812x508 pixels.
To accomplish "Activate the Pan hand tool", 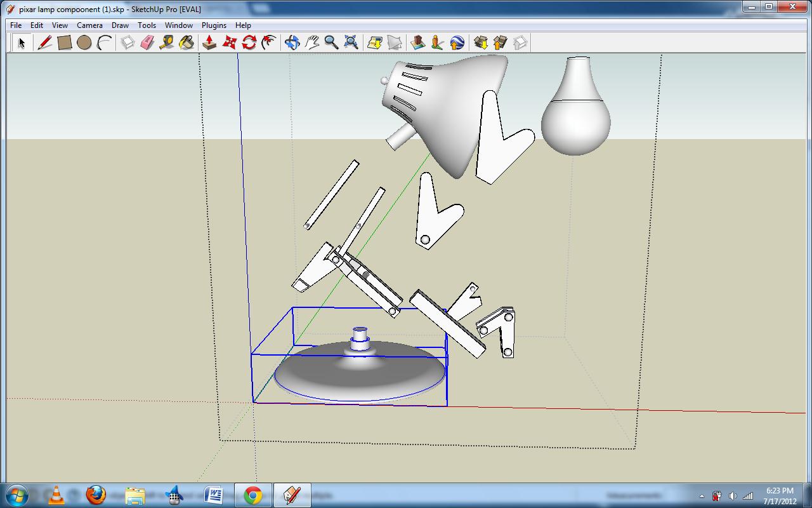I will 311,43.
